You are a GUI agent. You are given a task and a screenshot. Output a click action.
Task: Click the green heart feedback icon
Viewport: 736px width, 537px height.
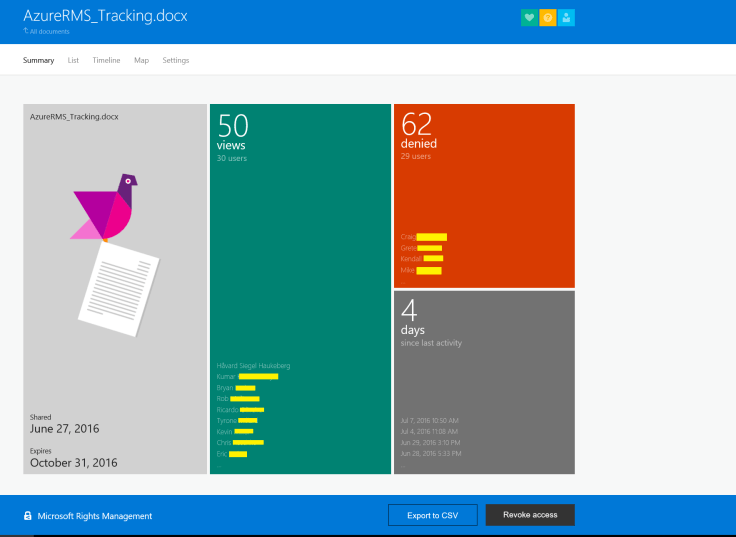(529, 17)
